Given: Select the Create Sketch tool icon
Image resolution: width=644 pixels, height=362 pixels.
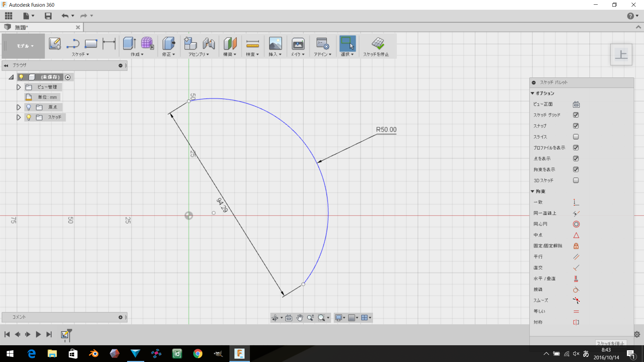Looking at the screenshot, I should tap(55, 44).
